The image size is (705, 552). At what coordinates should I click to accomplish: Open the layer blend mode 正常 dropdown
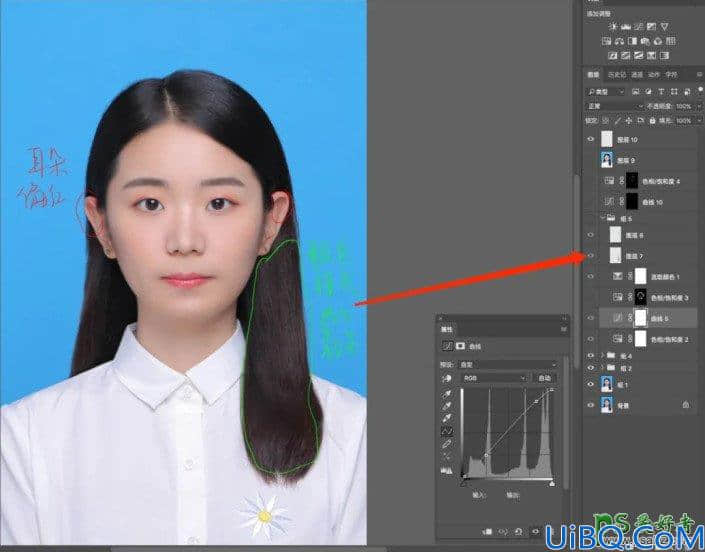click(x=615, y=106)
